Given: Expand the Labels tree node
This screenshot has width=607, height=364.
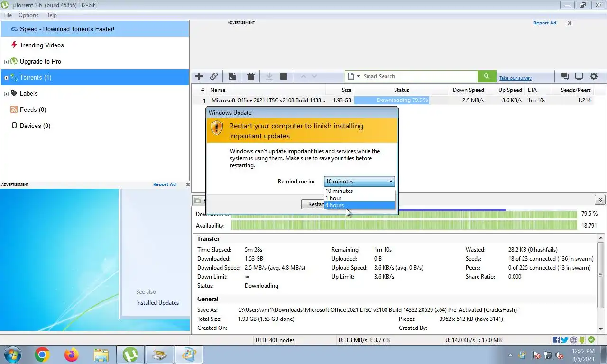Looking at the screenshot, I should 6,94.
